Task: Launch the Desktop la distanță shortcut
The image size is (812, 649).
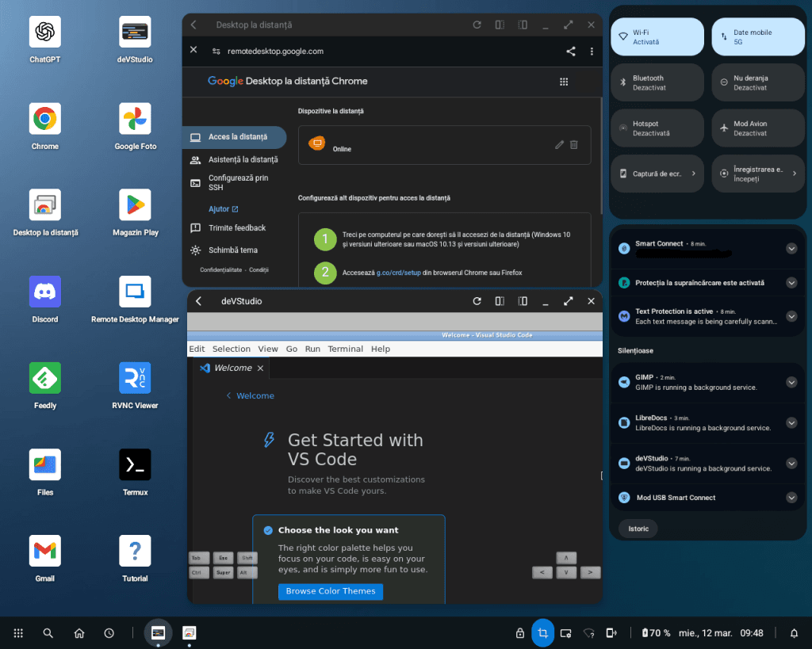Action: (45, 205)
